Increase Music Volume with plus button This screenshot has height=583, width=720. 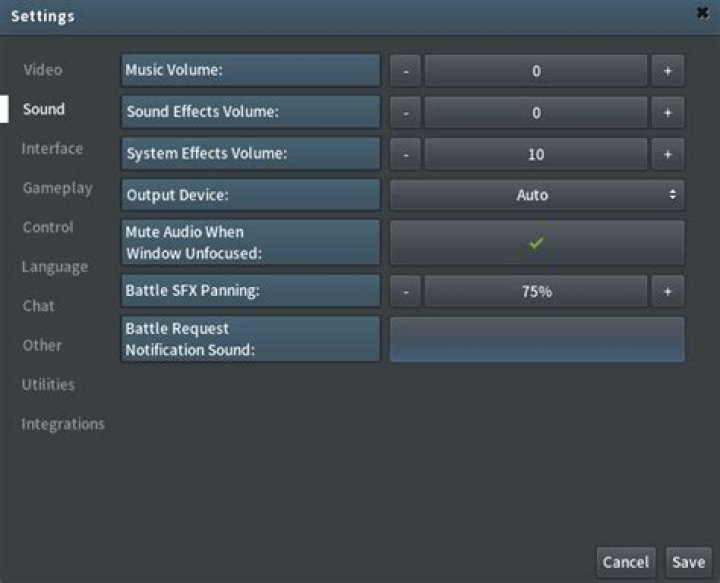tap(667, 71)
